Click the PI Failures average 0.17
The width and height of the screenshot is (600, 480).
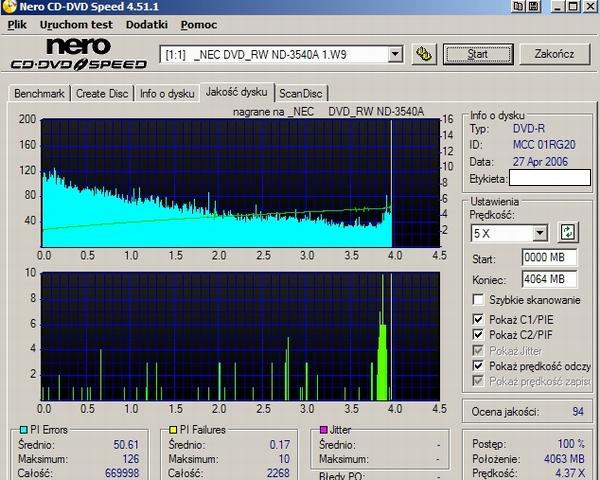pos(280,444)
